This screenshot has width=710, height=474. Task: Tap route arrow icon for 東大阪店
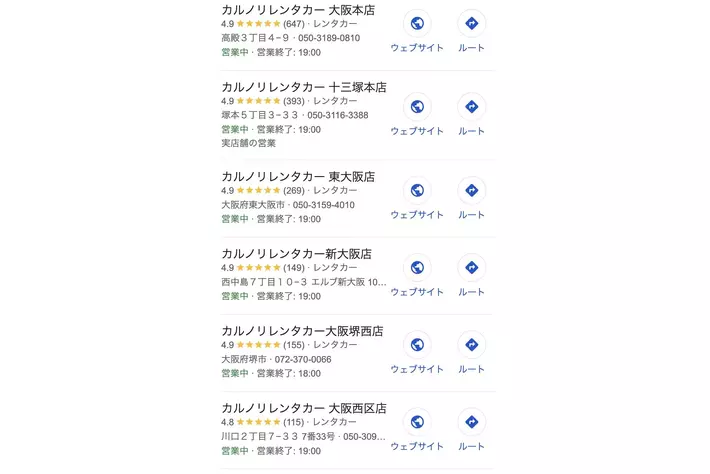pyautogui.click(x=471, y=190)
